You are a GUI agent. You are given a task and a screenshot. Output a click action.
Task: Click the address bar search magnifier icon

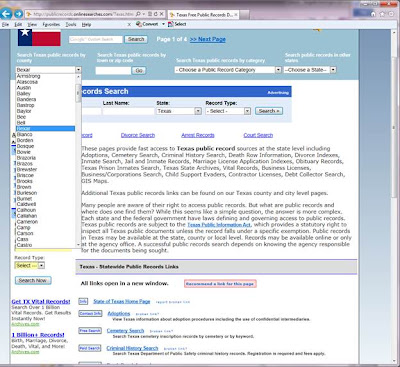click(138, 14)
